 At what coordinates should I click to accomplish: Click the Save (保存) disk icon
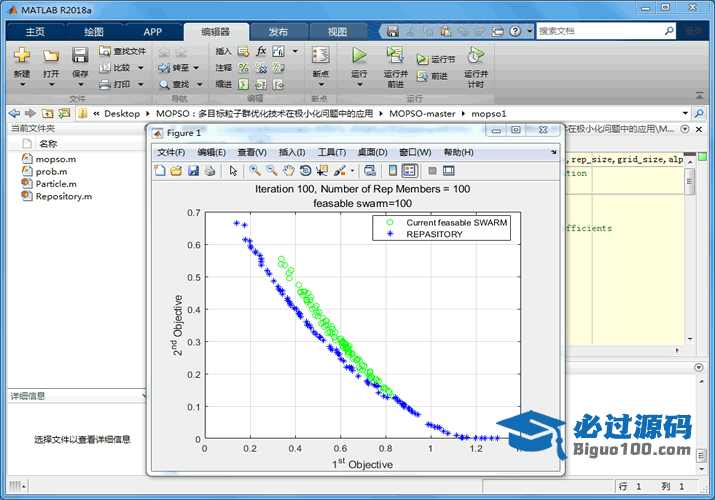tap(80, 56)
